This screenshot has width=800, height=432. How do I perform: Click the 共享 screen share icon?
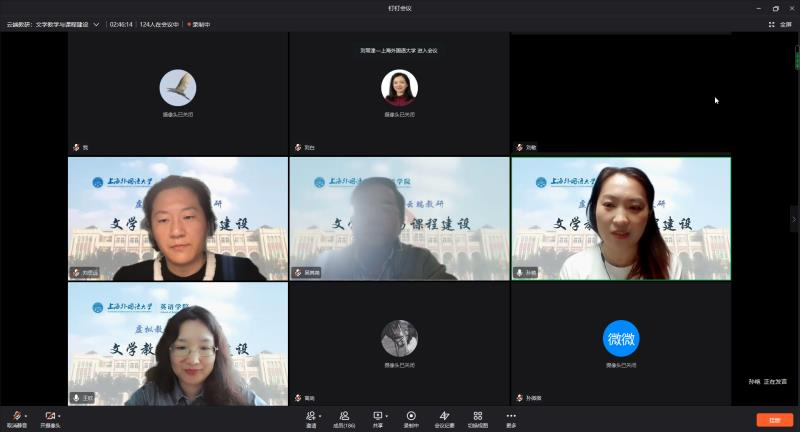[x=378, y=416]
